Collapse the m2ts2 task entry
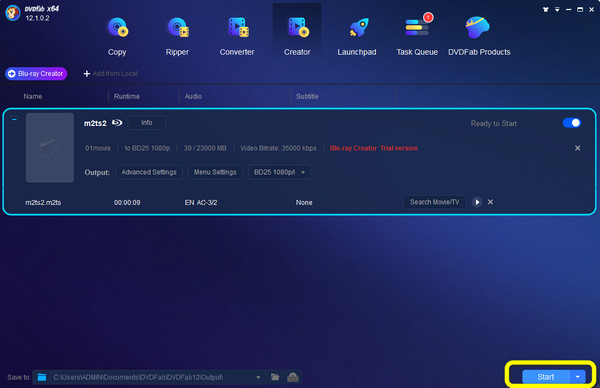 click(14, 119)
